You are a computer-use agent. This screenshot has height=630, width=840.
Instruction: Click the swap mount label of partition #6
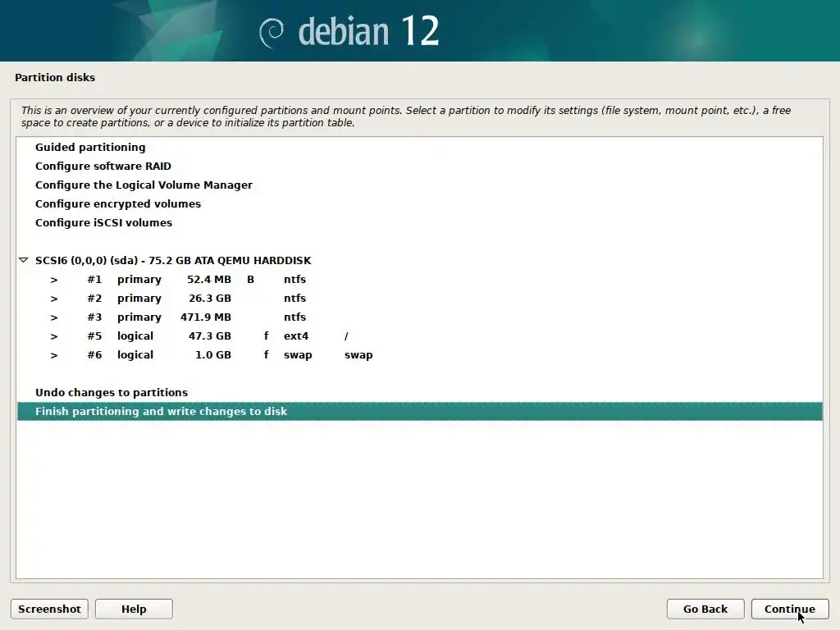pyautogui.click(x=358, y=354)
